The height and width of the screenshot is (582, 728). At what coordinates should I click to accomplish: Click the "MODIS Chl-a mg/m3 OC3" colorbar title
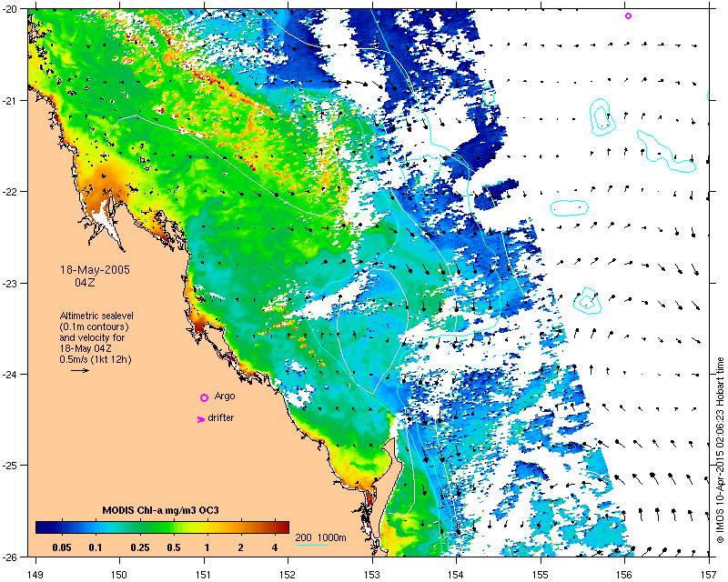pyautogui.click(x=161, y=510)
